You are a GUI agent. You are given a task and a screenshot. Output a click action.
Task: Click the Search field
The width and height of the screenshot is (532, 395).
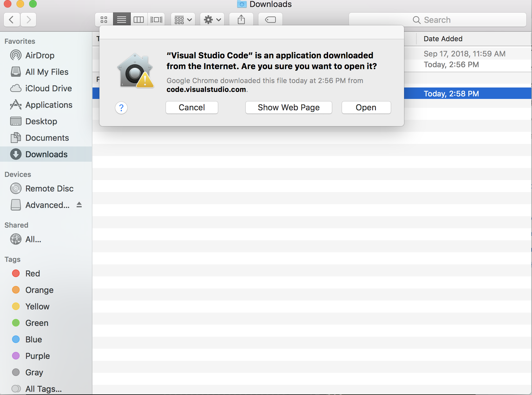pyautogui.click(x=438, y=20)
